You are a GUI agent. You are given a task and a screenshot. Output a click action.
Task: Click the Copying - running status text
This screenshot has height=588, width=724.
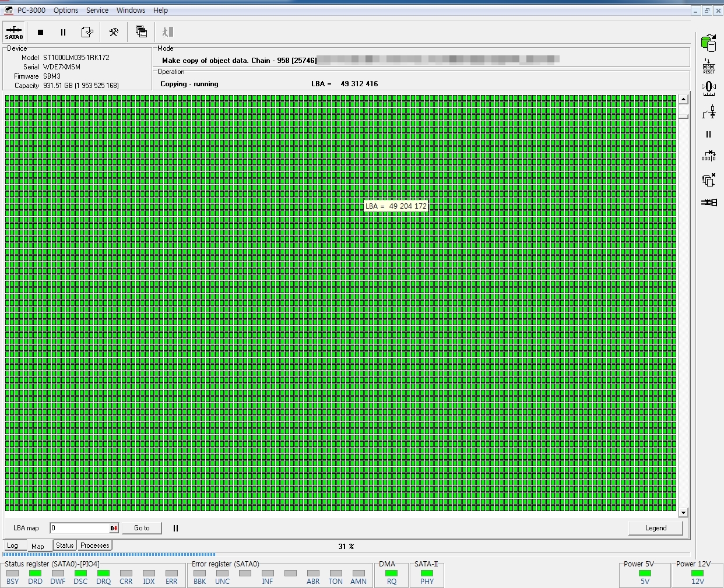(189, 84)
